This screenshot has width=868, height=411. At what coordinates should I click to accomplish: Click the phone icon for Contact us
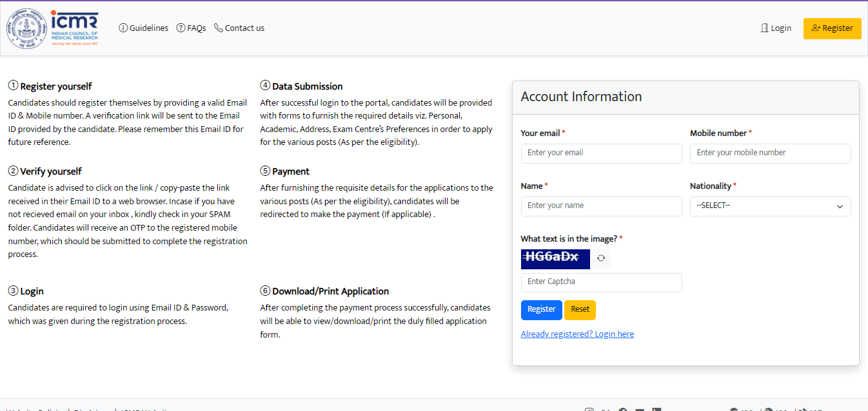pos(219,28)
